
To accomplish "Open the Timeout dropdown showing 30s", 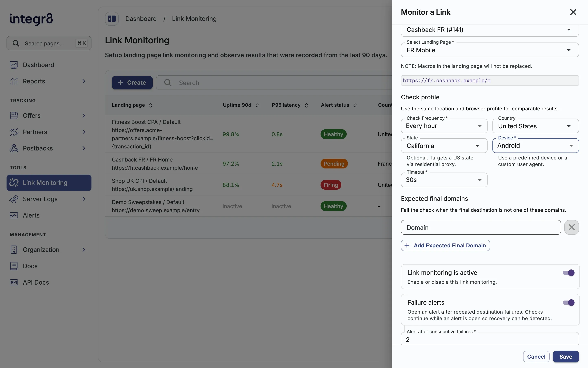I will click(x=444, y=180).
